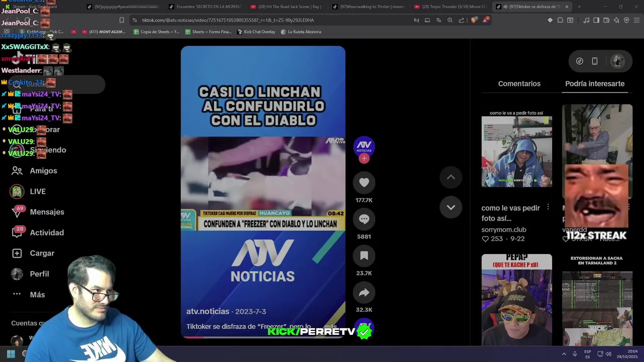Viewport: 644px width, 362px height.
Task: Switch to Tropic Thunder (5/10) browser tab
Action: tap(450, 7)
